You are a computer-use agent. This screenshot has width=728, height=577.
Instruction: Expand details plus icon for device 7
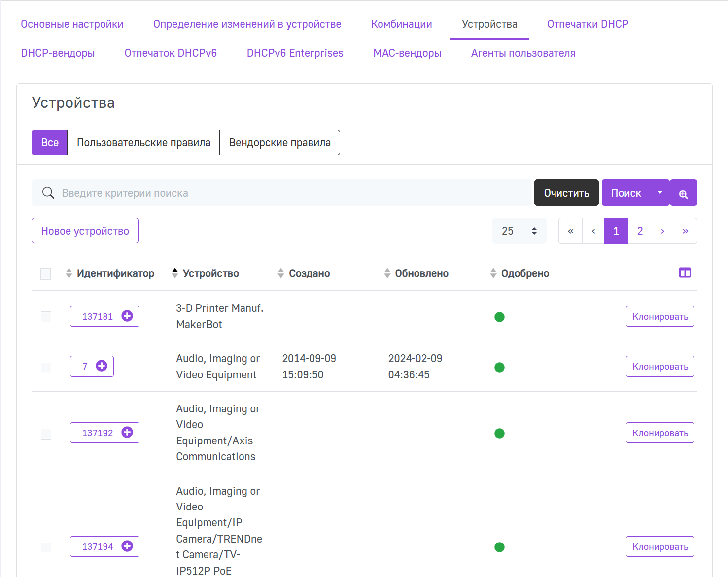(x=102, y=366)
